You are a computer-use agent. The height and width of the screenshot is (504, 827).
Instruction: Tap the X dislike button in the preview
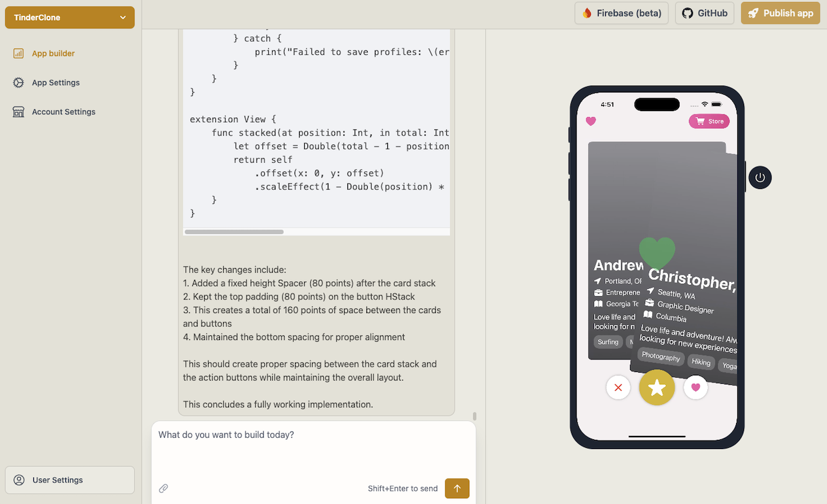[x=618, y=388]
